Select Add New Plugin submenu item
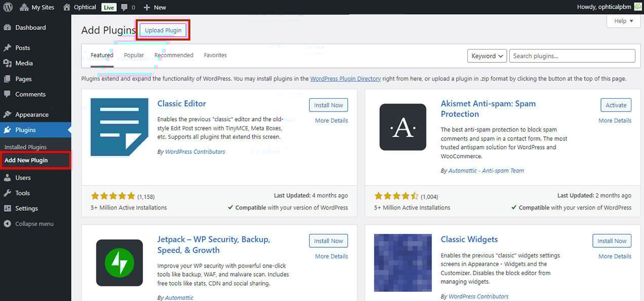 click(26, 160)
